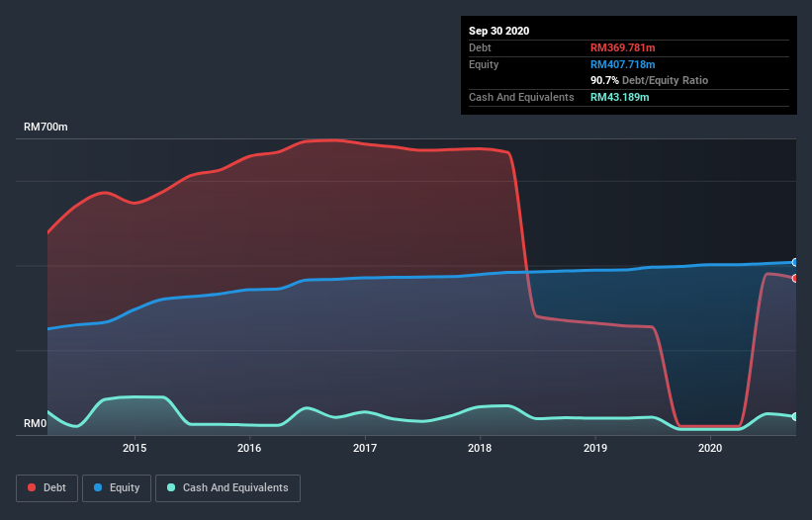Click the 2015 x-axis label
This screenshot has width=812, height=520.
point(135,448)
